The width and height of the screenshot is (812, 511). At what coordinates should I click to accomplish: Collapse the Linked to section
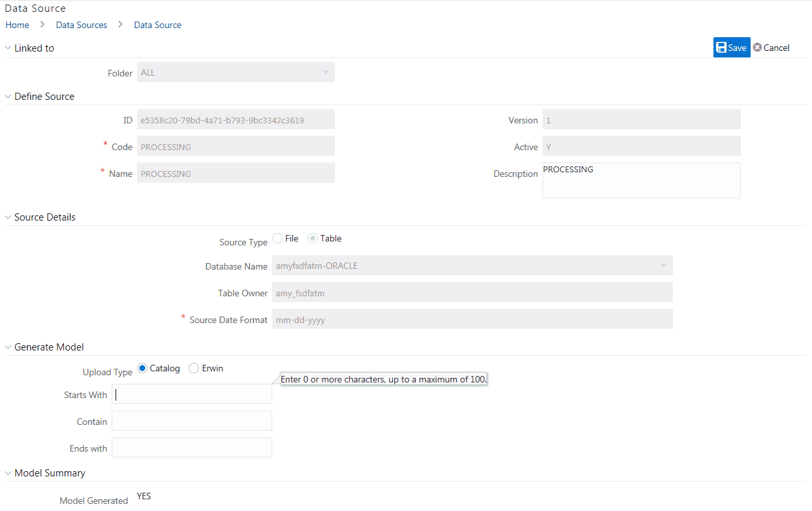coord(7,48)
